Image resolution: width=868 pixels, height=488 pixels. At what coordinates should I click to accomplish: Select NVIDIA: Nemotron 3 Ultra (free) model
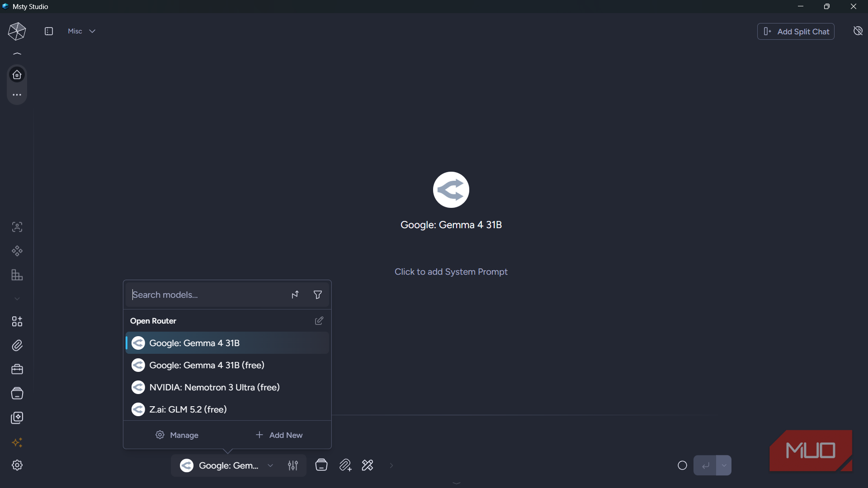pos(227,387)
